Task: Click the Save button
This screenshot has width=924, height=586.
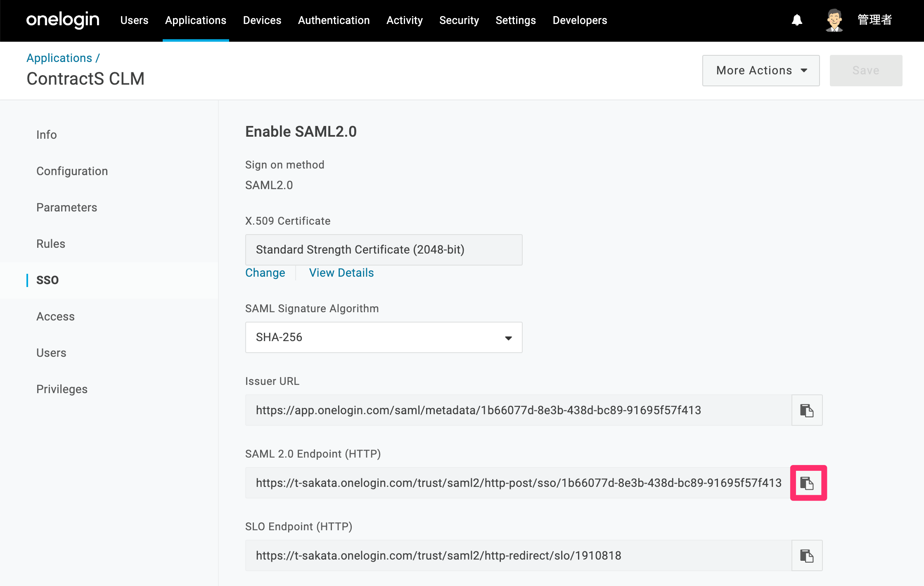Action: pyautogui.click(x=866, y=71)
